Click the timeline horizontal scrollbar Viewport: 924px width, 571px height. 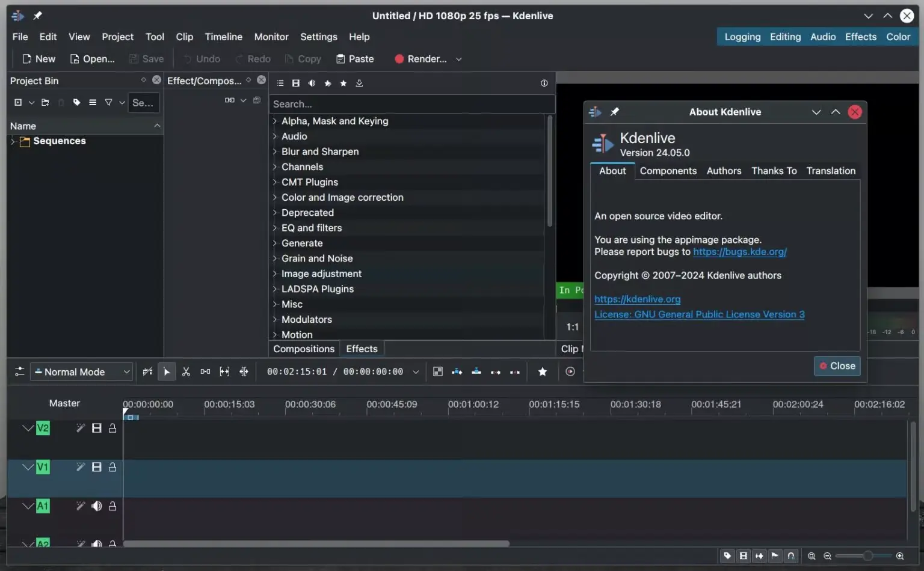[316, 544]
